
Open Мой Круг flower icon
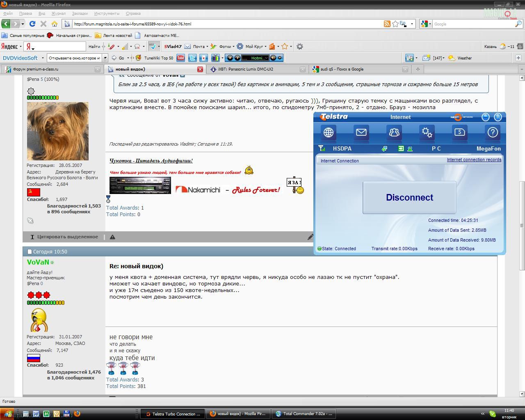(x=240, y=46)
